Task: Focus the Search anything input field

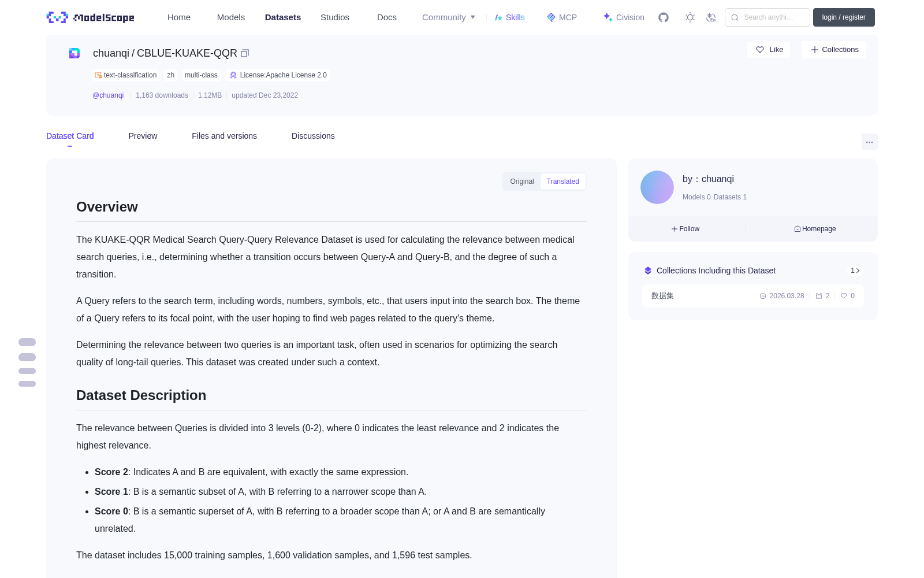Action: coord(768,17)
